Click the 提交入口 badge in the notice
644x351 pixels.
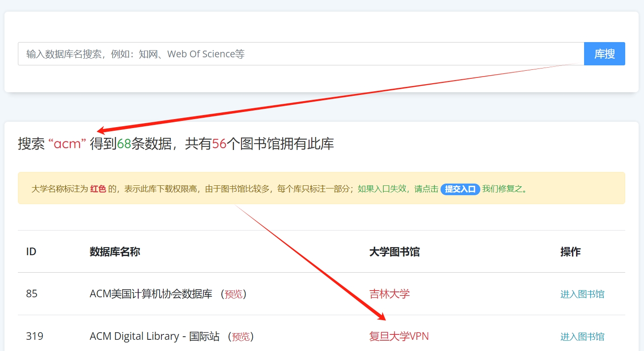coord(460,189)
